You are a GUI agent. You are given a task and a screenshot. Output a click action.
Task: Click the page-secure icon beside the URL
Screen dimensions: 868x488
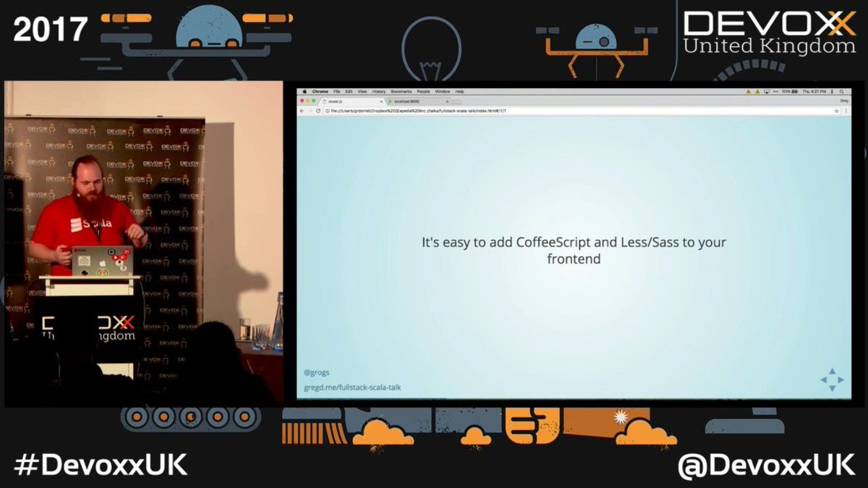pos(328,111)
